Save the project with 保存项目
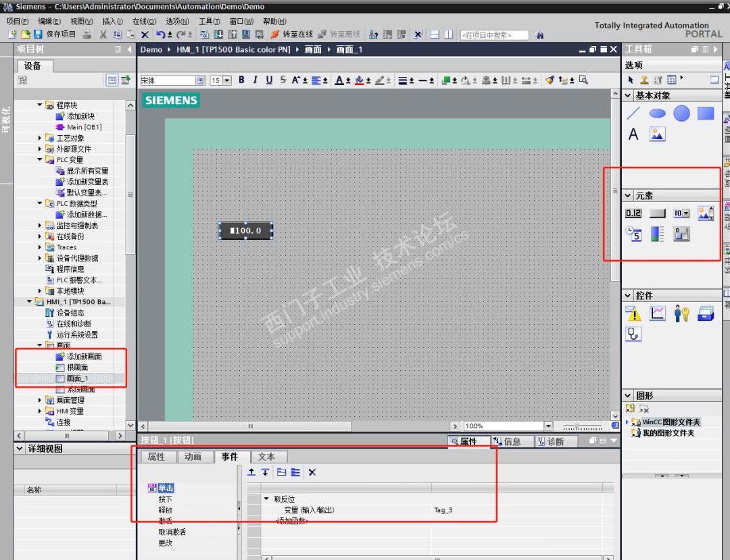 pos(55,34)
